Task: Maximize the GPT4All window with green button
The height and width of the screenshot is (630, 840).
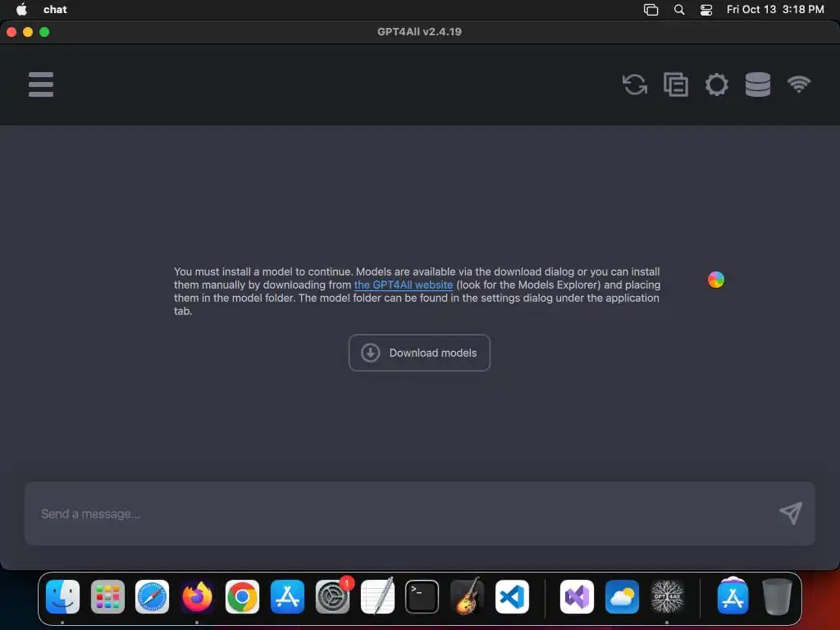Action: pyautogui.click(x=44, y=32)
